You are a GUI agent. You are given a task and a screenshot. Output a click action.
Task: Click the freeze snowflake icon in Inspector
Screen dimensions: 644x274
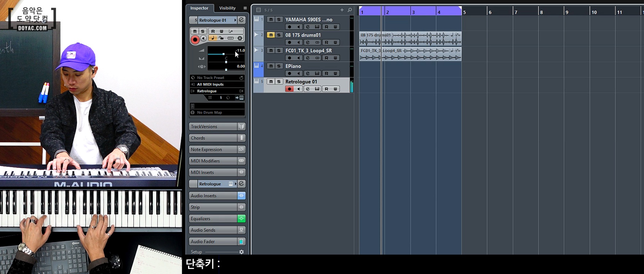[x=240, y=38]
